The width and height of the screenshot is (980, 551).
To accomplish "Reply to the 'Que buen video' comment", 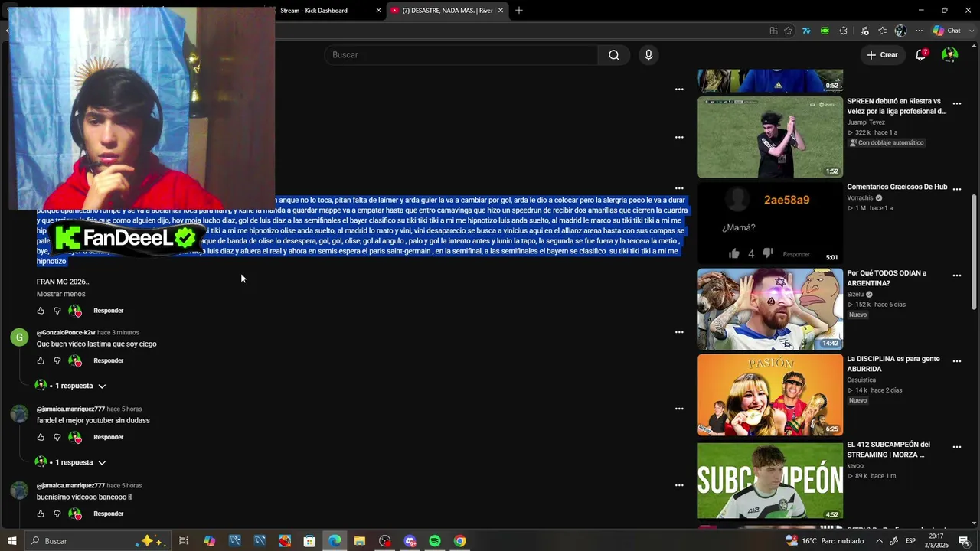I will (108, 360).
